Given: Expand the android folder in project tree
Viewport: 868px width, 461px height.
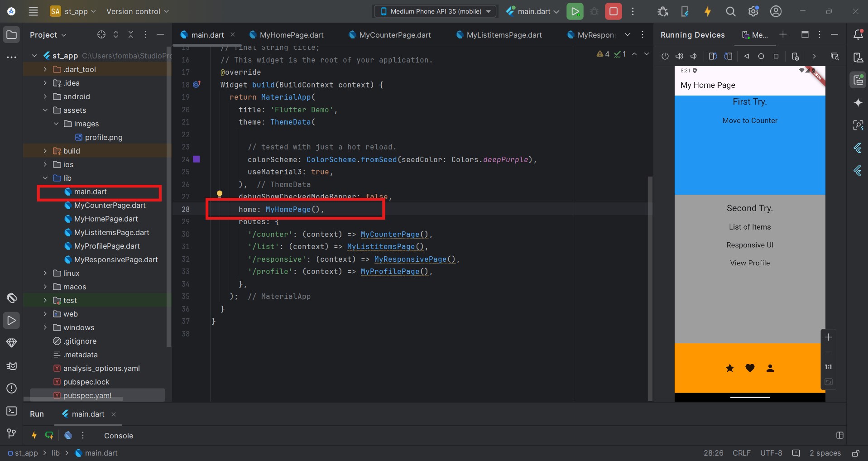Looking at the screenshot, I should (45, 96).
